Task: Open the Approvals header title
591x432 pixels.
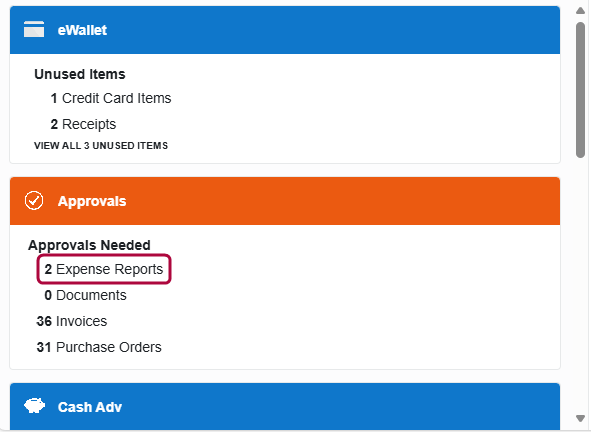Action: 92,201
